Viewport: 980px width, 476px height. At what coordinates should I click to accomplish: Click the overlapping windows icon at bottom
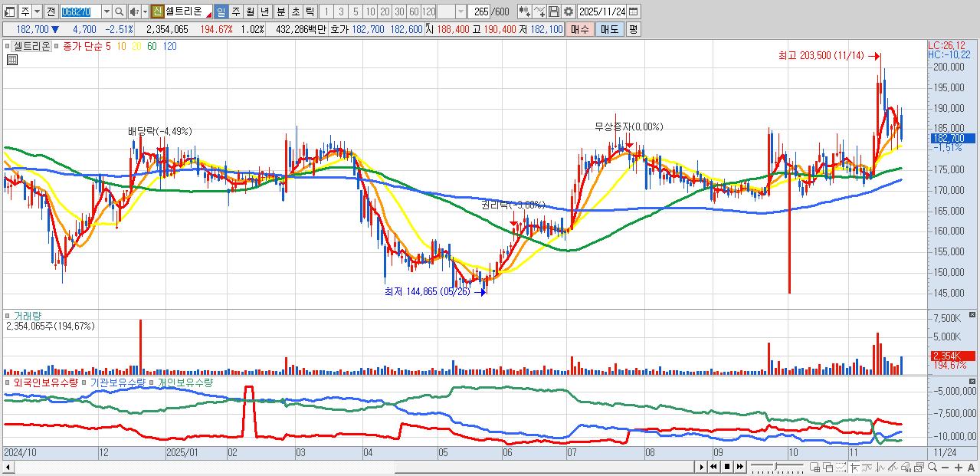tap(828, 468)
